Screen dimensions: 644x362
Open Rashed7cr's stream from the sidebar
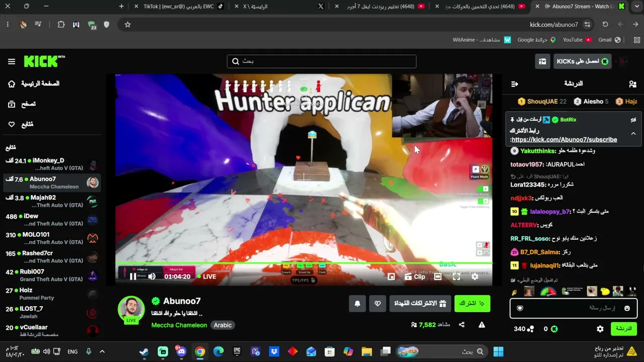pyautogui.click(x=52, y=257)
